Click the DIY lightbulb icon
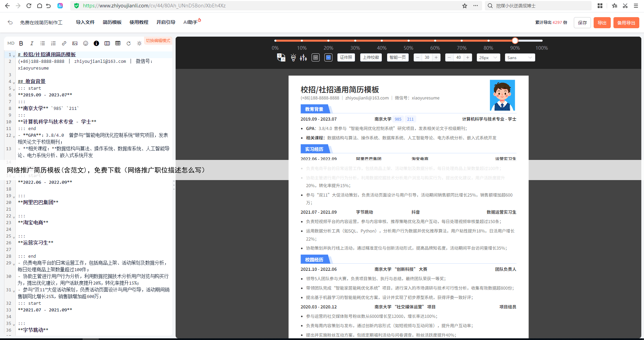Image resolution: width=644 pixels, height=340 pixels. point(293,57)
